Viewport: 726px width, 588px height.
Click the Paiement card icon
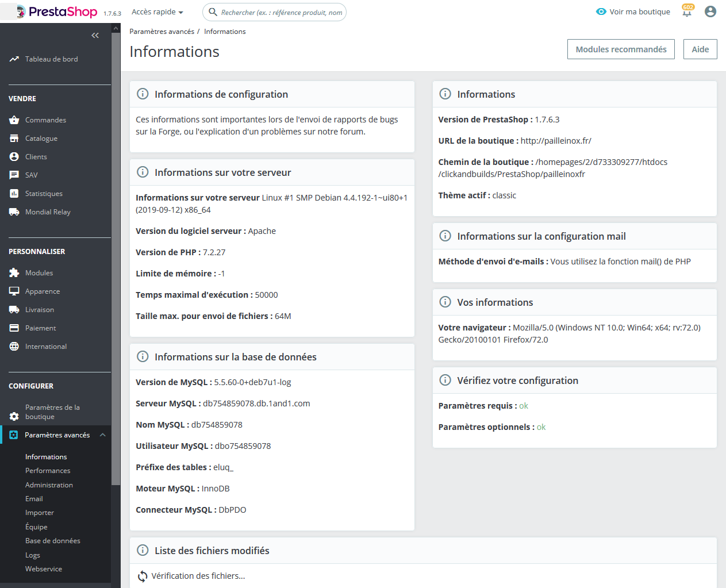(x=14, y=328)
